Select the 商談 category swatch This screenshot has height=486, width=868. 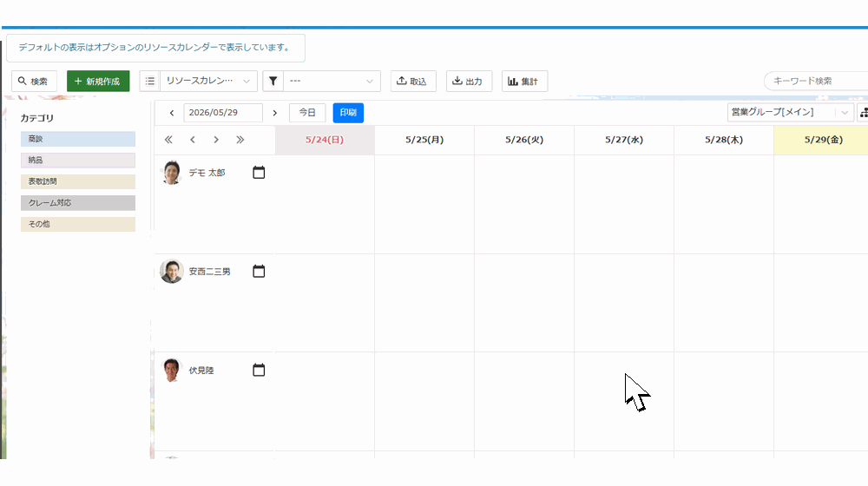pyautogui.click(x=78, y=139)
